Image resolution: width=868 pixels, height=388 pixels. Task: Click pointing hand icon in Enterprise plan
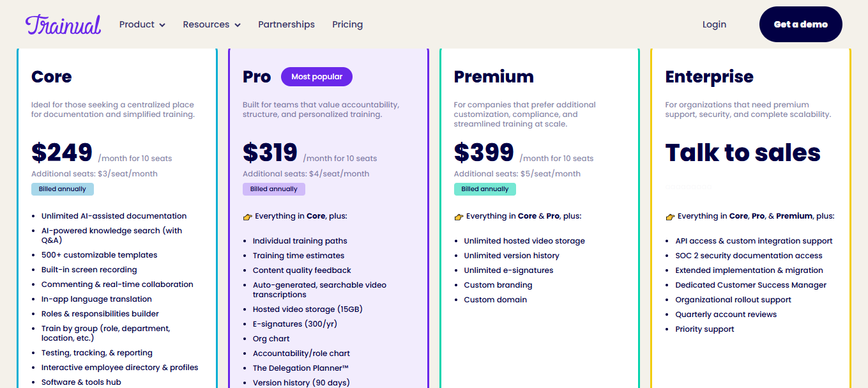pos(670,217)
